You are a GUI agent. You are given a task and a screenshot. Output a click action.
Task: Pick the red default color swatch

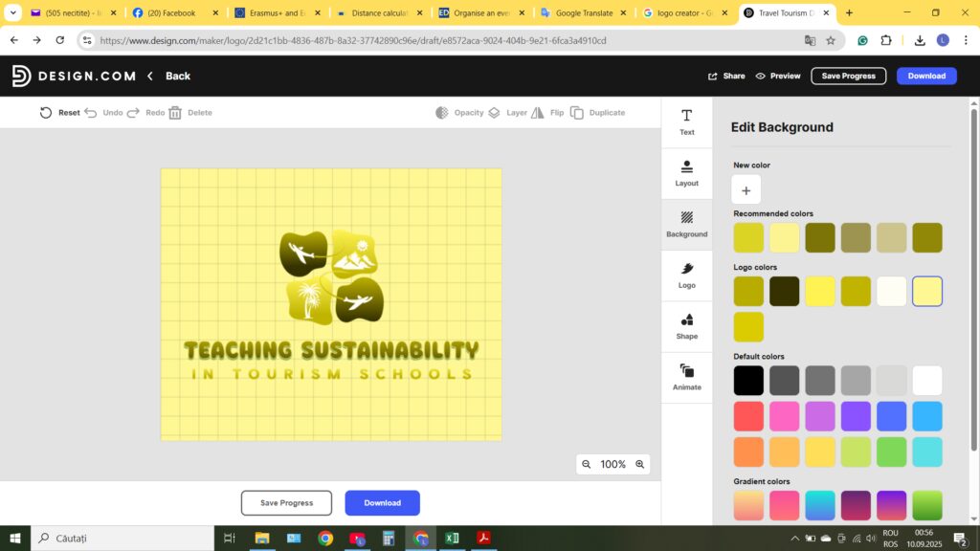tap(748, 416)
